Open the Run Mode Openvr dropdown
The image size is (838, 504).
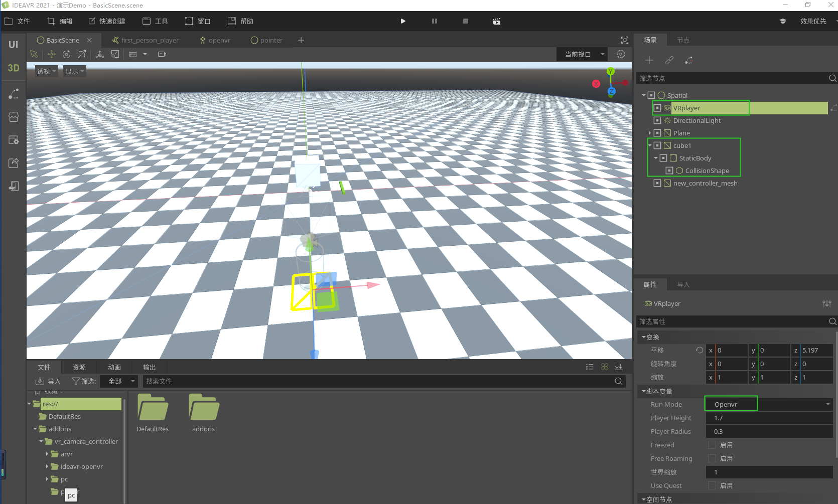(x=769, y=404)
